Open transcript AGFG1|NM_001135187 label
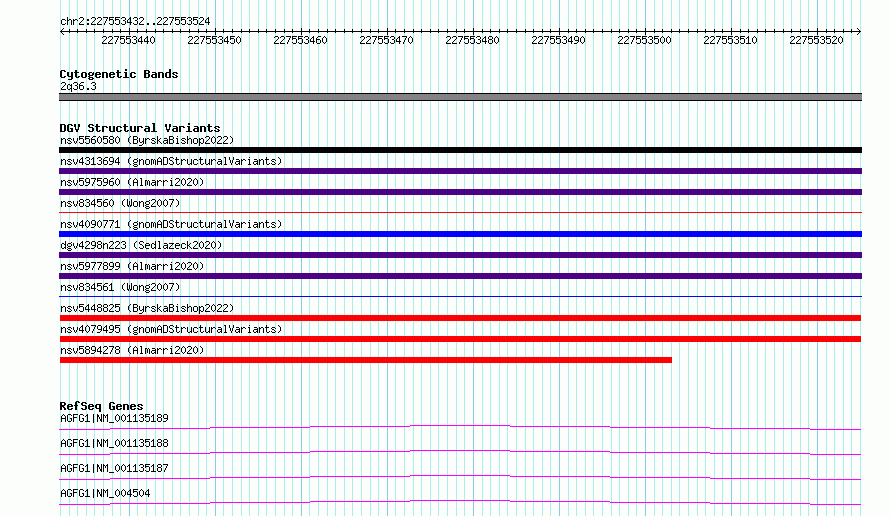The height and width of the screenshot is (516, 890). tap(114, 468)
